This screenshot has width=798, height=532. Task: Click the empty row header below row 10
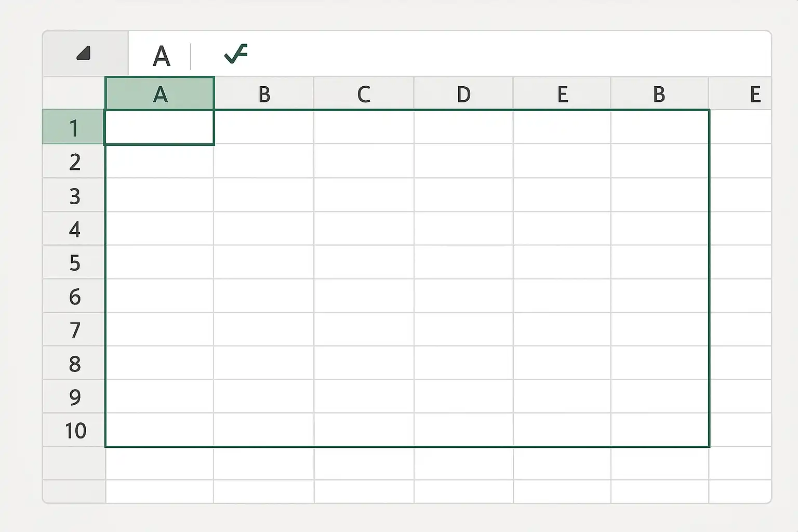pyautogui.click(x=73, y=463)
